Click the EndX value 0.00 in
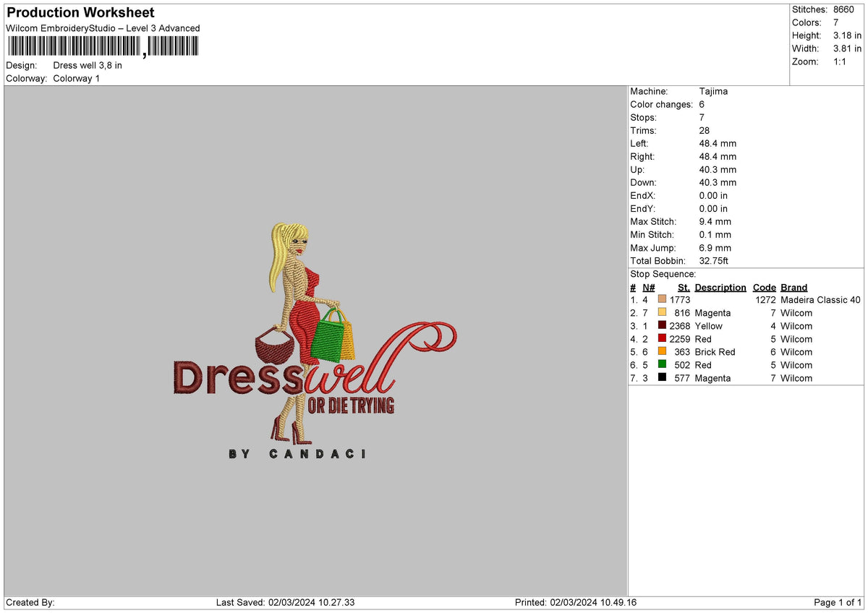The image size is (868, 613). tap(714, 195)
